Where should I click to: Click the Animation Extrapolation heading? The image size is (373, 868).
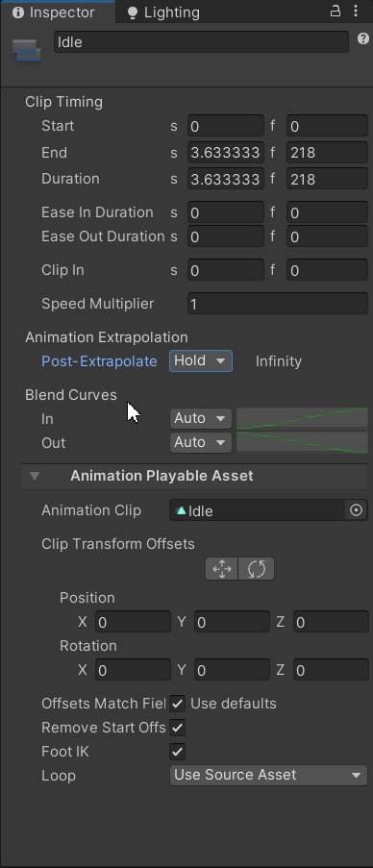pyautogui.click(x=107, y=337)
